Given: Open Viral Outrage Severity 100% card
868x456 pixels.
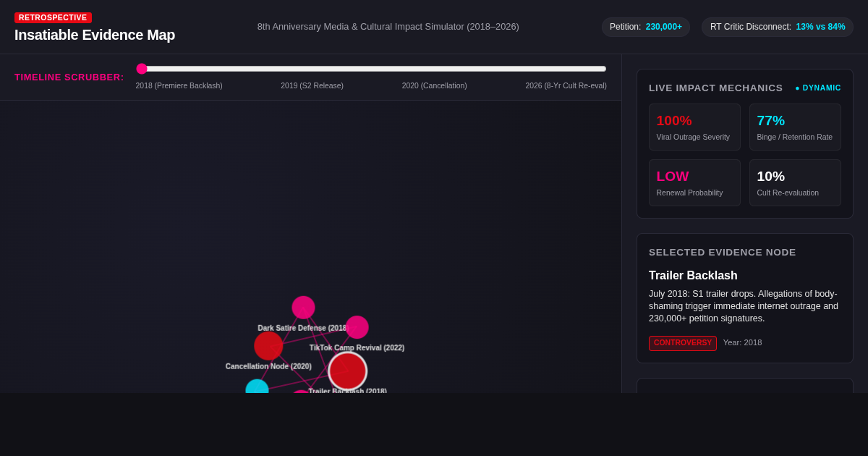Looking at the screenshot, I should (694, 127).
